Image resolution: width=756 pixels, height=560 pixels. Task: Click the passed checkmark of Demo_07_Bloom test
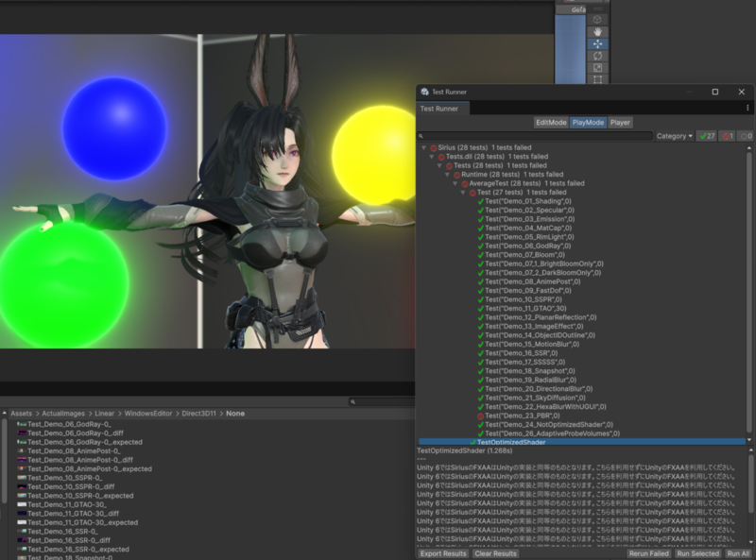(481, 255)
